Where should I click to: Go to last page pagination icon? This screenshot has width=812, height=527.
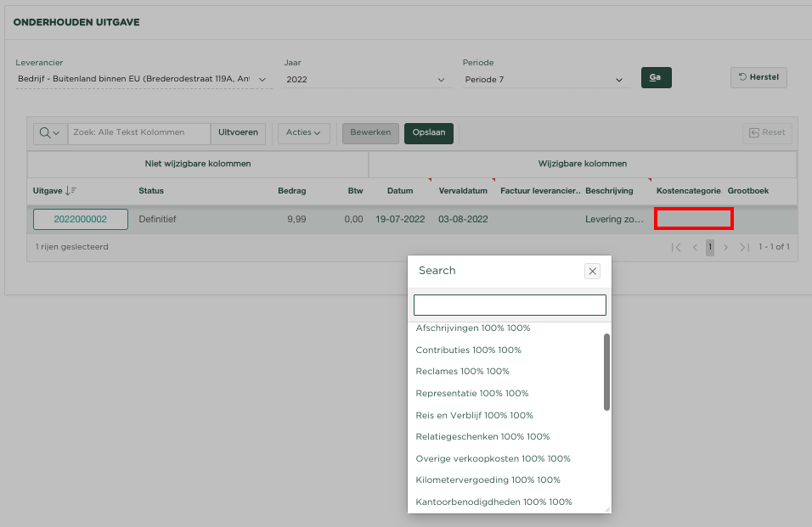(744, 247)
